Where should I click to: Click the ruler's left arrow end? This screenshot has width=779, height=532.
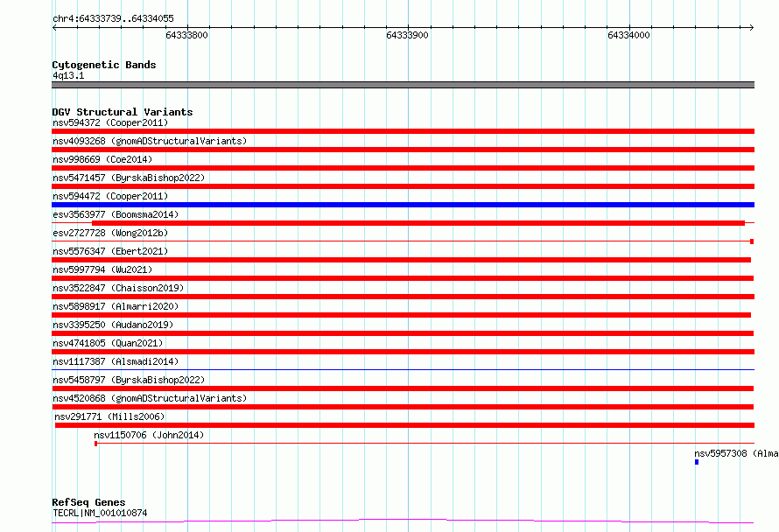tap(54, 28)
